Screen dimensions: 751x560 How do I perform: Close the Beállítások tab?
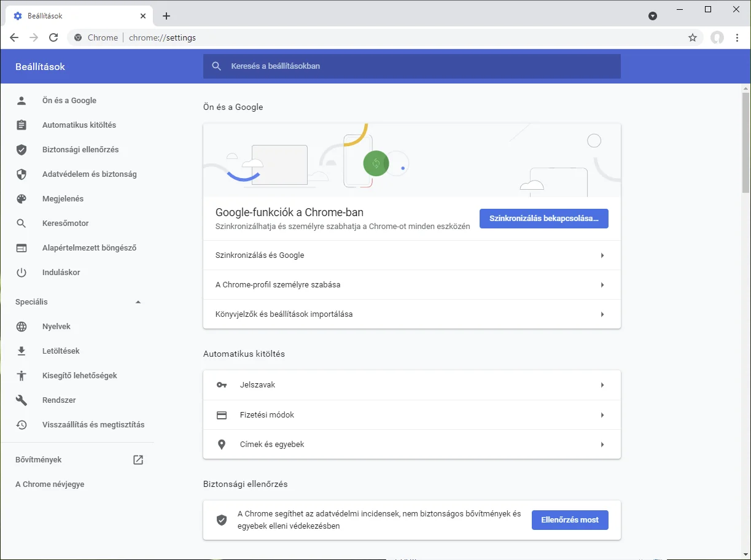[x=143, y=16]
